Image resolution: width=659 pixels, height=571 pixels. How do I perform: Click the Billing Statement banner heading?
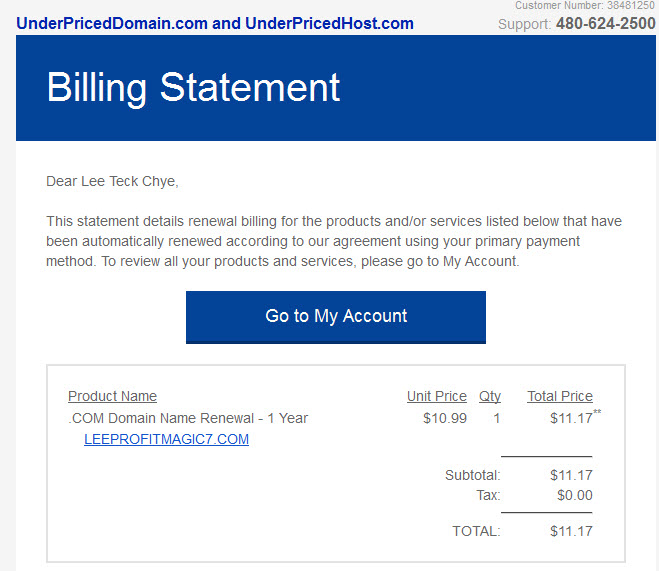click(193, 87)
